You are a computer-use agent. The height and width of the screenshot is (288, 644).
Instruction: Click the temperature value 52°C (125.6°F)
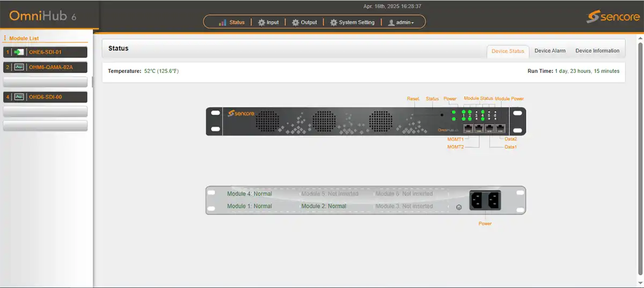pyautogui.click(x=162, y=71)
